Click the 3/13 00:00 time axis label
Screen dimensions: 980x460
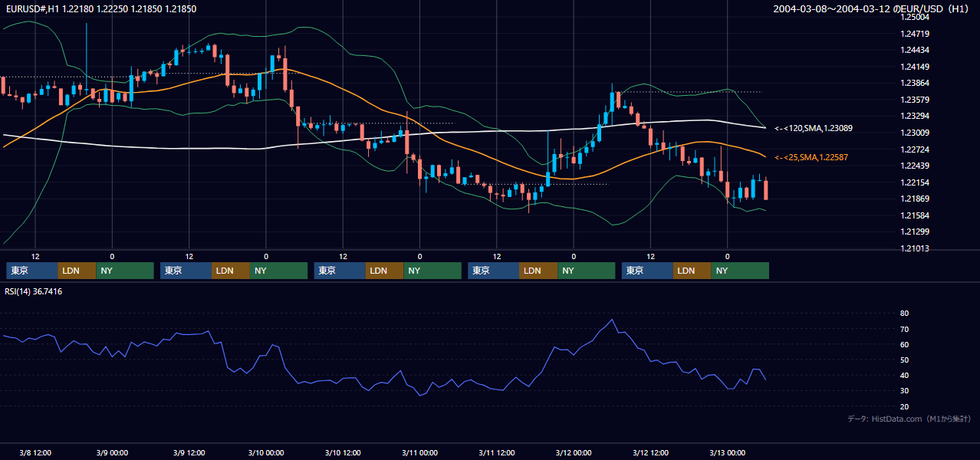(727, 452)
